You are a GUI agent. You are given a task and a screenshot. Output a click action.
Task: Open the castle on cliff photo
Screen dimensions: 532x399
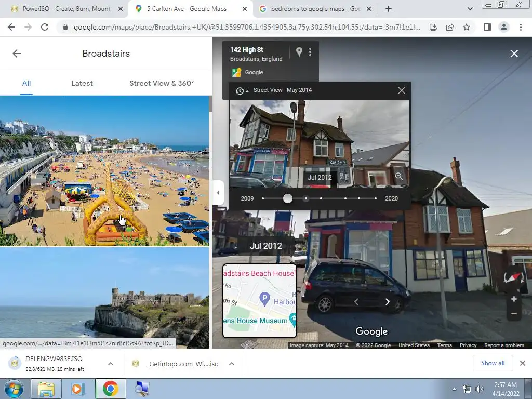coord(104,298)
